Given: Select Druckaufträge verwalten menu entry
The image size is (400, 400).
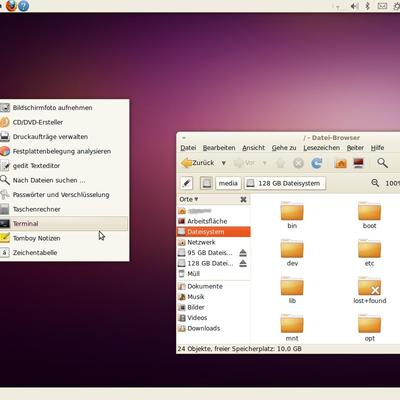Looking at the screenshot, I should 64,137.
